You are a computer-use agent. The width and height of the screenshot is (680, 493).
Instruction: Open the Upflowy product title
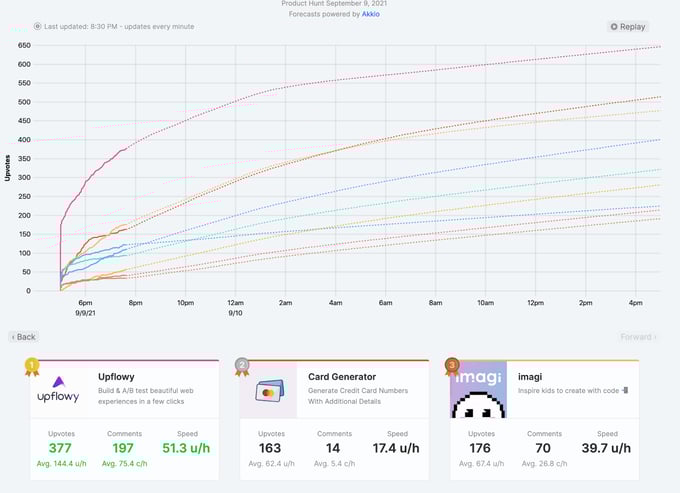coord(116,377)
